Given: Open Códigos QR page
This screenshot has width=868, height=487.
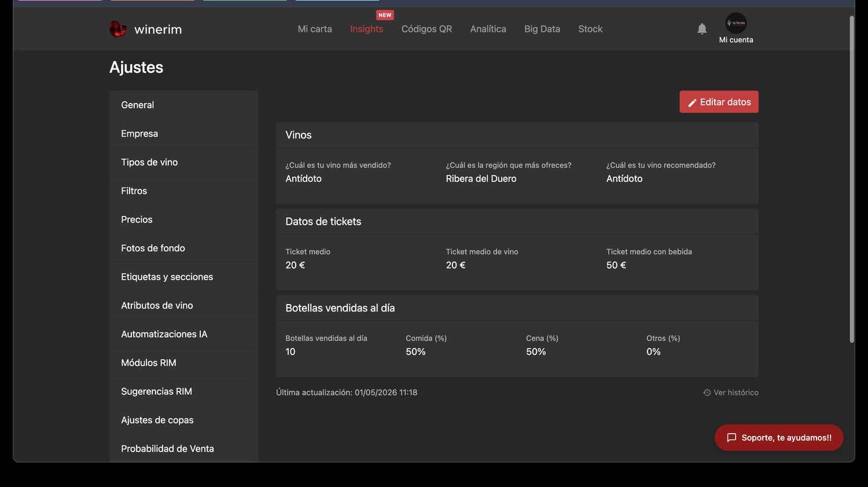Looking at the screenshot, I should (426, 29).
